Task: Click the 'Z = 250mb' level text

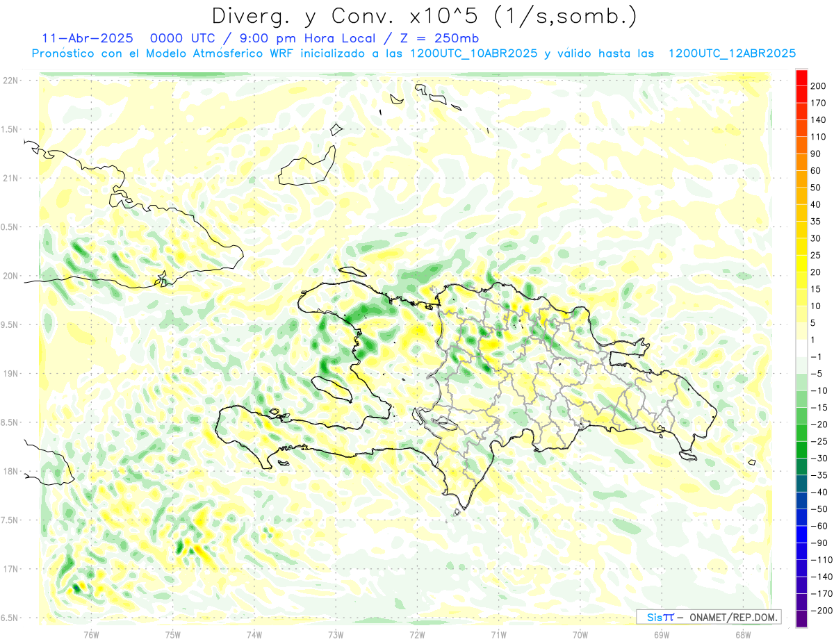Action: point(439,38)
